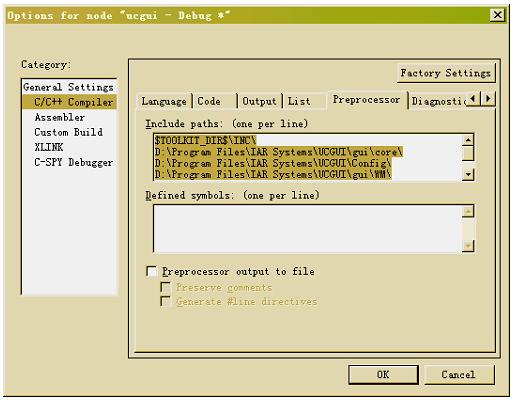Viewport: 514px width, 400px height.
Task: Close the Options dialog window
Action: coord(498,15)
